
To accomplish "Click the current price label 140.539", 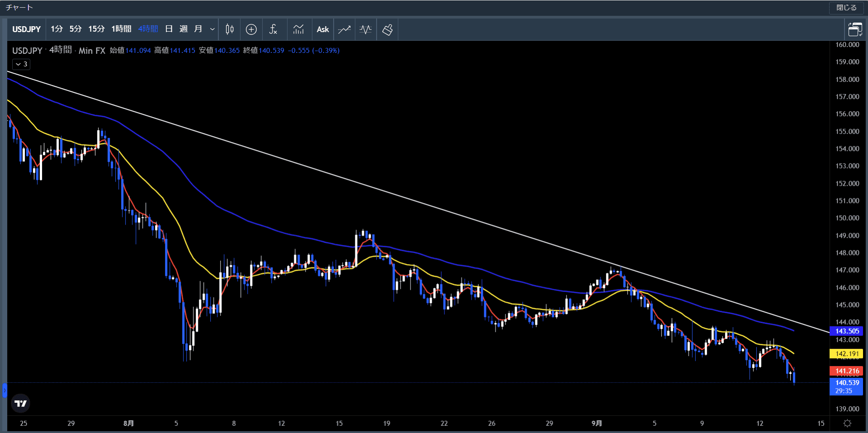I will click(x=846, y=386).
